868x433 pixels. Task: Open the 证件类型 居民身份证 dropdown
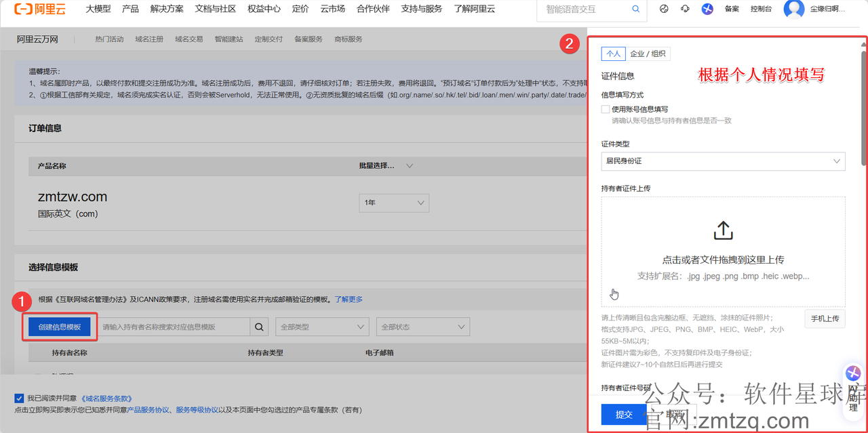pos(724,161)
